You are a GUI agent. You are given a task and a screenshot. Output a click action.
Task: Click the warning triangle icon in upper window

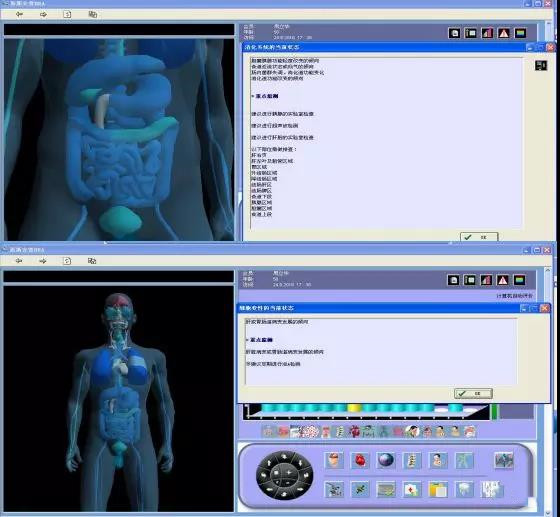504,34
